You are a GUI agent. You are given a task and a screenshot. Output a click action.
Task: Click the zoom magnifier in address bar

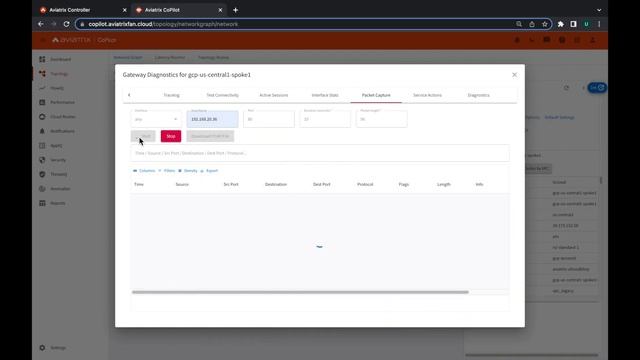[x=519, y=24]
